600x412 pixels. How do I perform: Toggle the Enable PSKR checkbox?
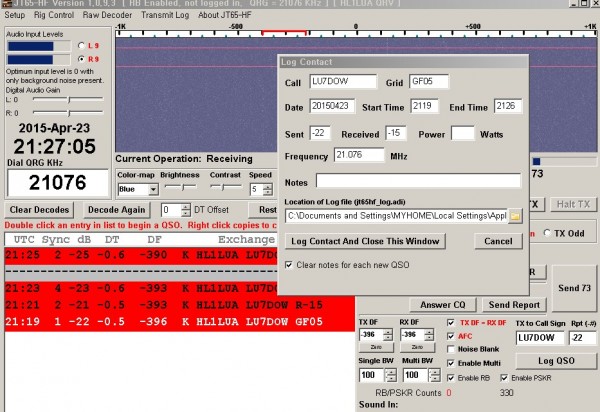[x=504, y=378]
